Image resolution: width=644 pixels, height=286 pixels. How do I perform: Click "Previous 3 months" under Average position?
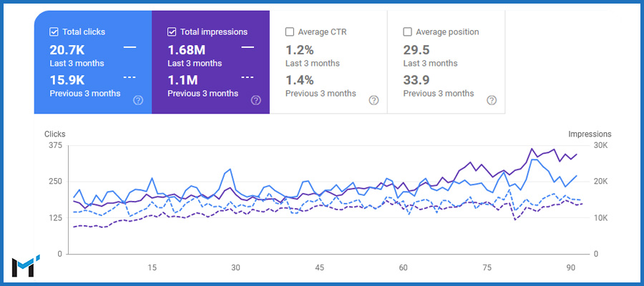(x=439, y=93)
